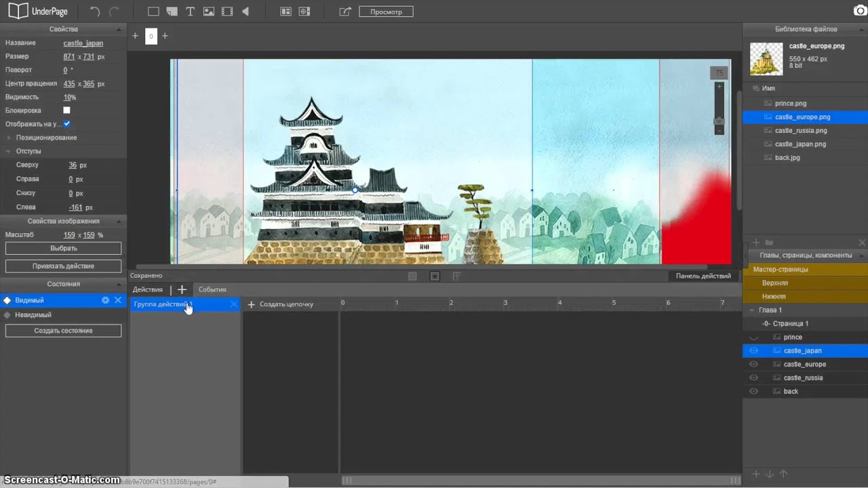
Task: Select the Image insert tool
Action: [209, 12]
